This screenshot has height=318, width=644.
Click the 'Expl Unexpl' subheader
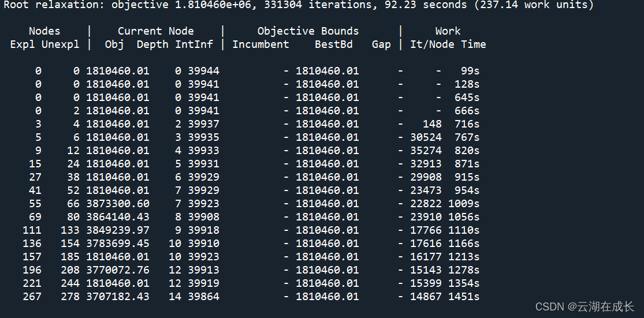pyautogui.click(x=45, y=44)
